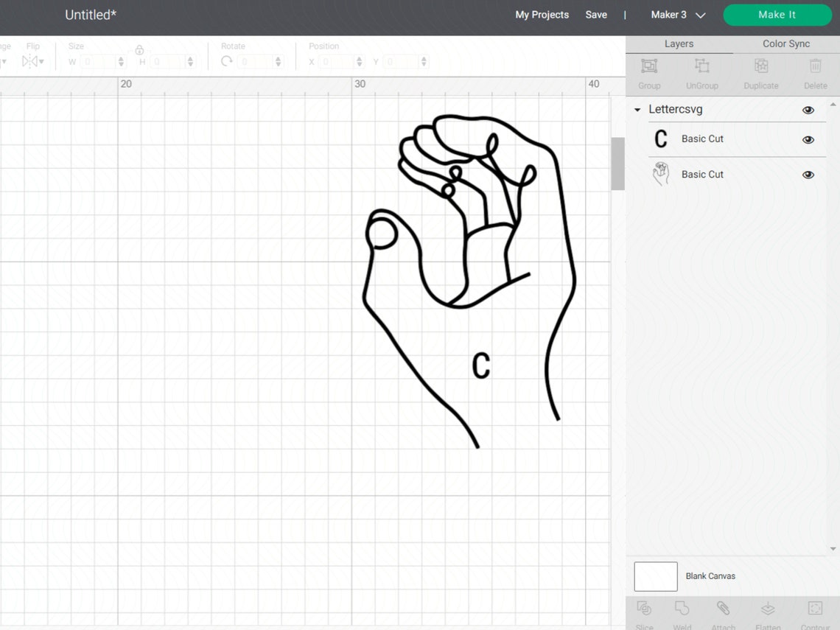
Task: Toggle visibility of the hand Basic Cut layer
Action: pyautogui.click(x=808, y=175)
